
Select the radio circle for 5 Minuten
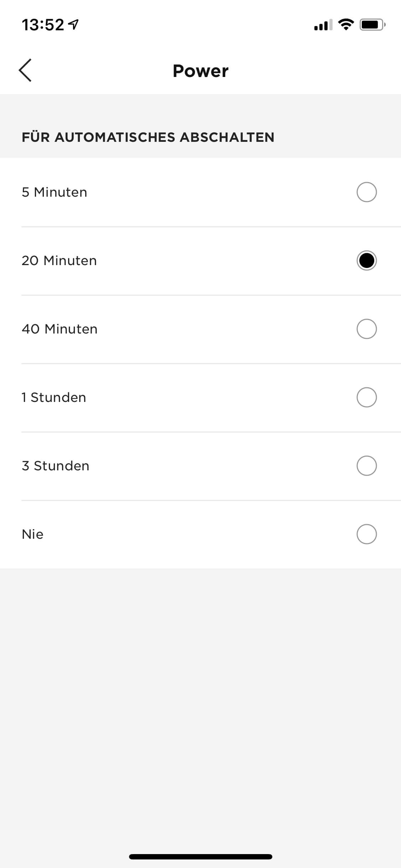(366, 192)
